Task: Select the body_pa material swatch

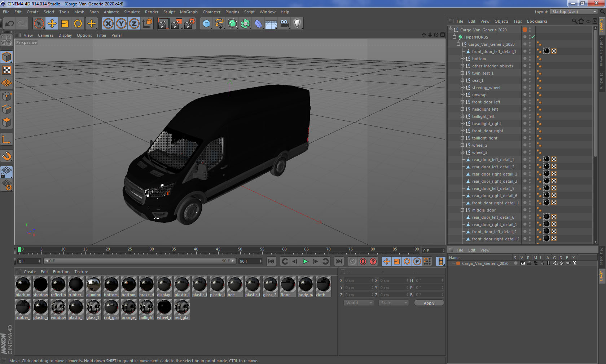Action: click(x=306, y=287)
